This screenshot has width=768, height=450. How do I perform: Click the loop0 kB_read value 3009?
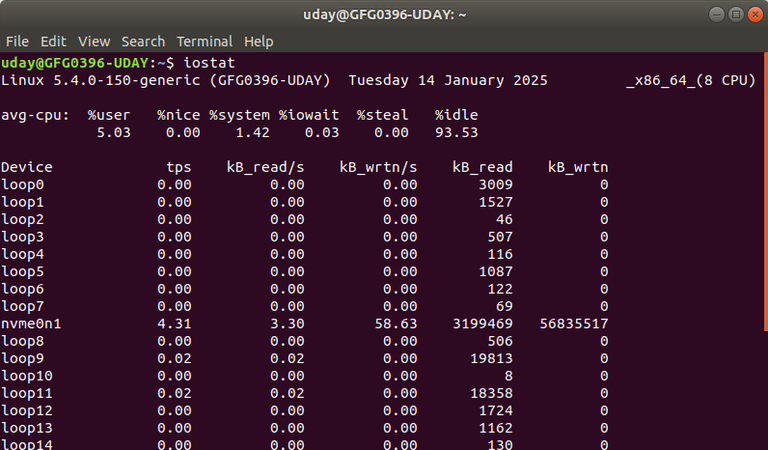pyautogui.click(x=496, y=185)
